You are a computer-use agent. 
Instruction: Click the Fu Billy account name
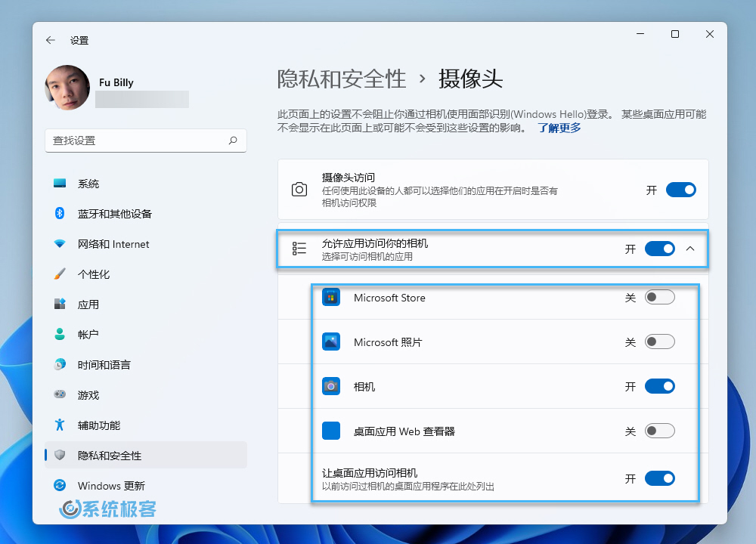[116, 82]
